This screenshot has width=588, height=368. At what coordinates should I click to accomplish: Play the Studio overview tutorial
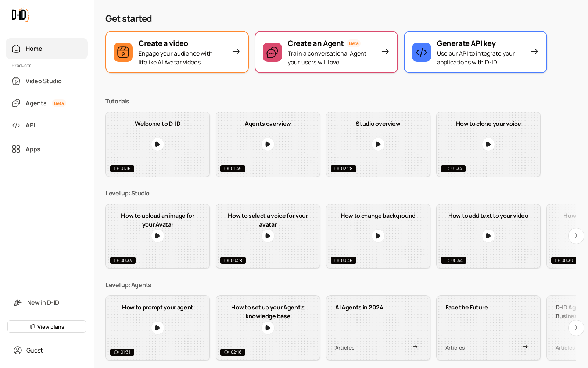(x=378, y=144)
